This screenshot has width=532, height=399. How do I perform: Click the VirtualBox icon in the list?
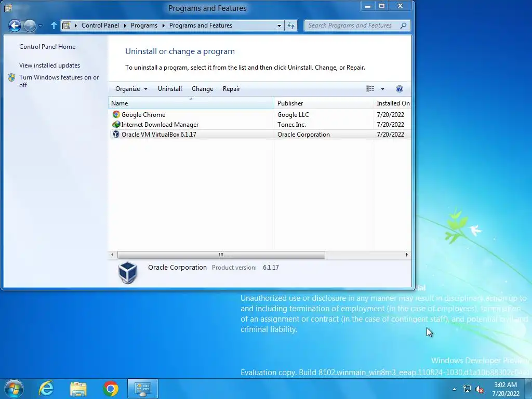pyautogui.click(x=116, y=135)
